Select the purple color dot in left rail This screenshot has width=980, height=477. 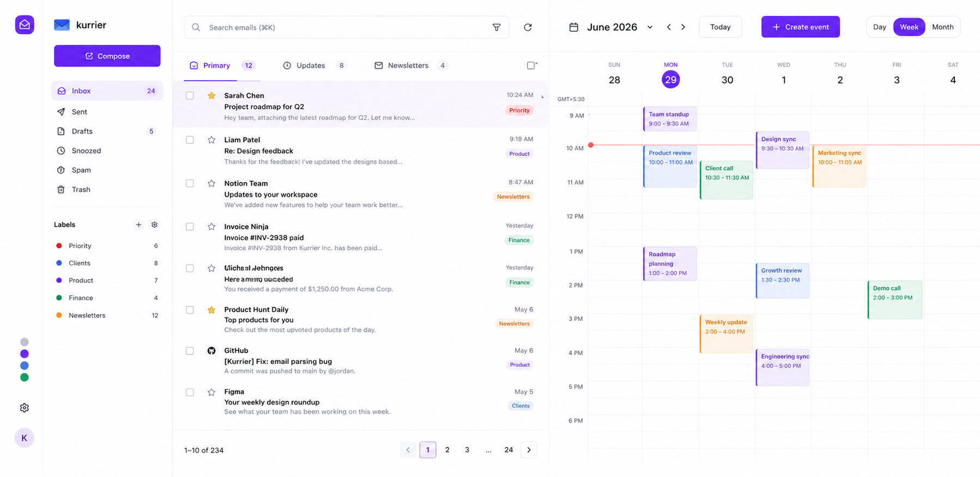(25, 354)
